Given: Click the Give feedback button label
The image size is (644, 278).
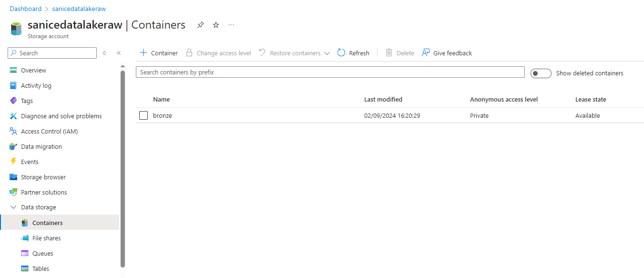Looking at the screenshot, I should click(x=452, y=53).
